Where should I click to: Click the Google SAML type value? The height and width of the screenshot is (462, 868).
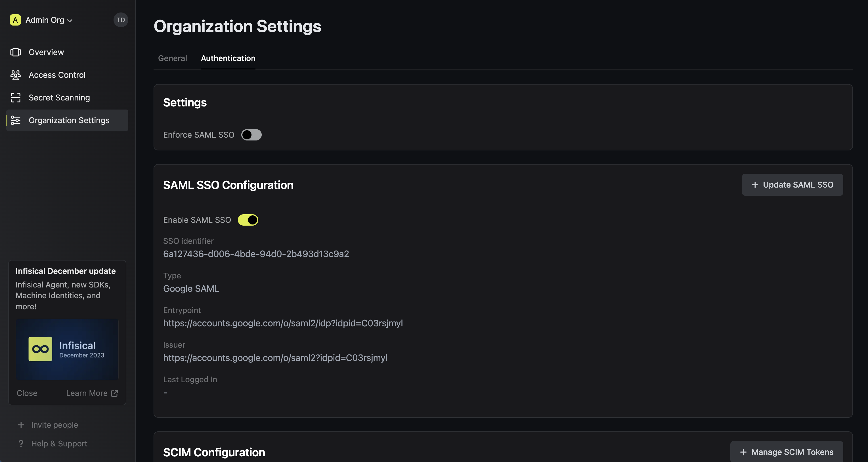(x=191, y=288)
